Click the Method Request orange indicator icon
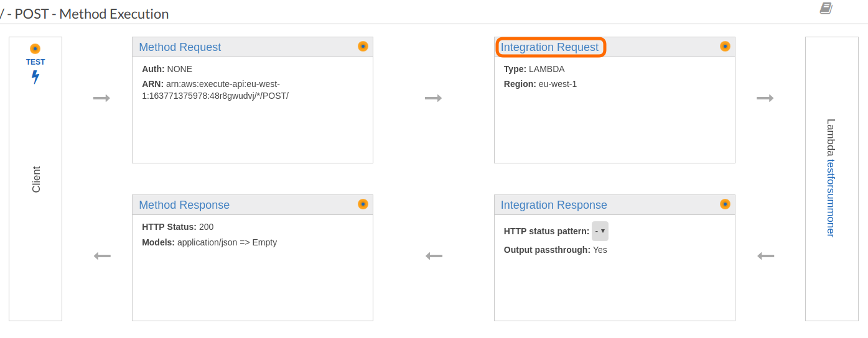This screenshot has width=868, height=338. pos(363,47)
